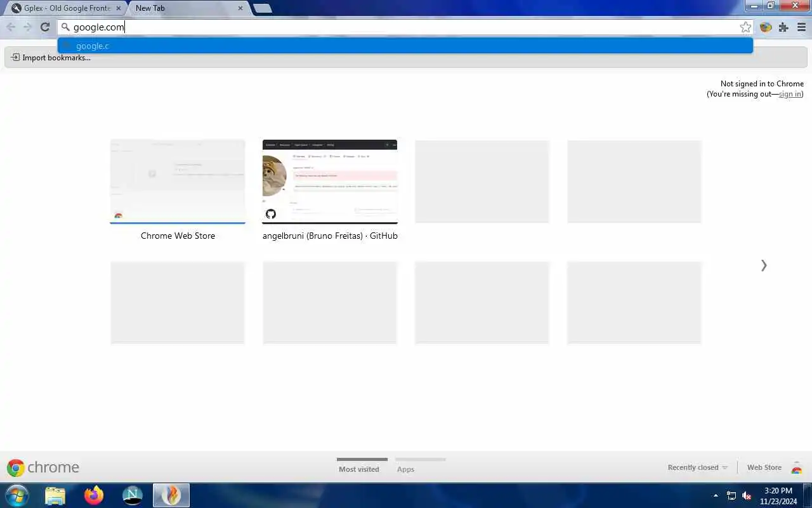Click the Chrome logo at bottom left
The image size is (812, 508).
tap(43, 468)
